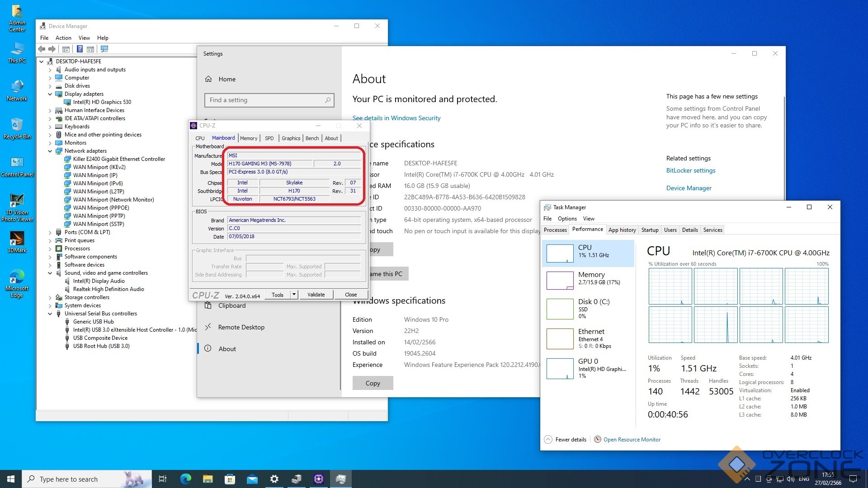Switch to the SPD tab in CPU-Z
This screenshot has width=868, height=488.
tap(269, 138)
